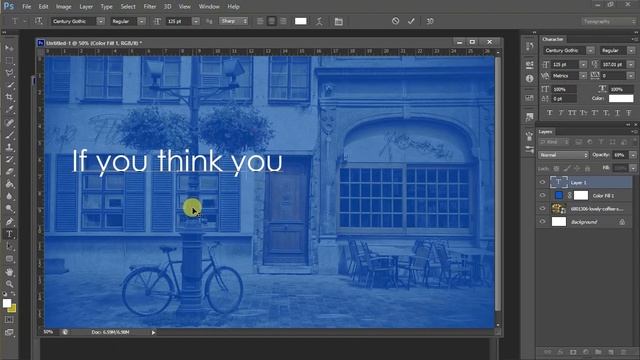Open the File menu
The width and height of the screenshot is (640, 360).
pyautogui.click(x=27, y=7)
